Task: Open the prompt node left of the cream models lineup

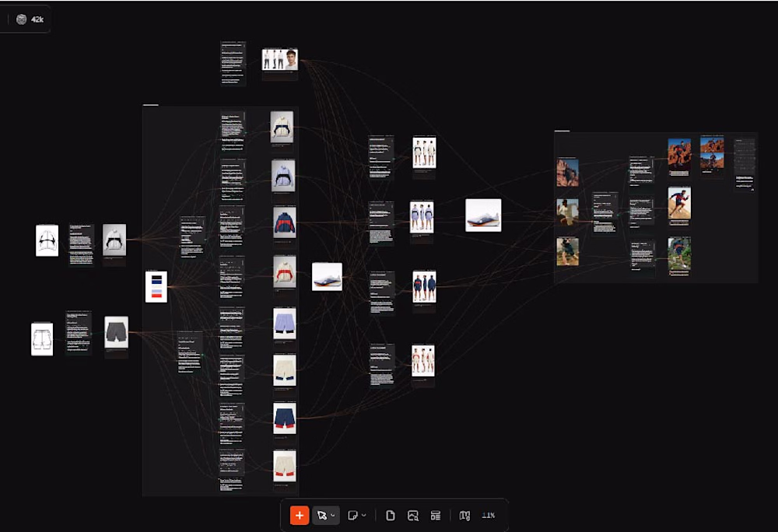Action: tap(381, 157)
